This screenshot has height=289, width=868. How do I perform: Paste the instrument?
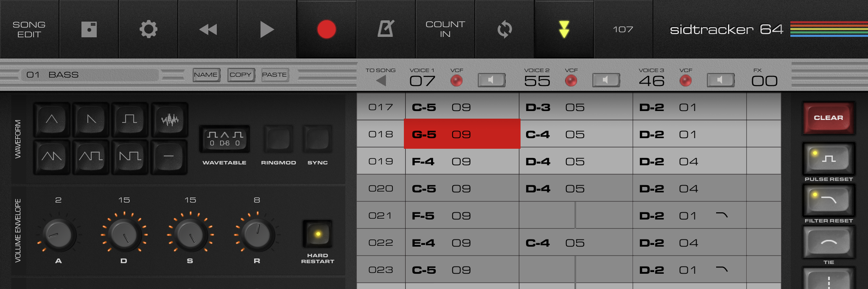[x=275, y=75]
